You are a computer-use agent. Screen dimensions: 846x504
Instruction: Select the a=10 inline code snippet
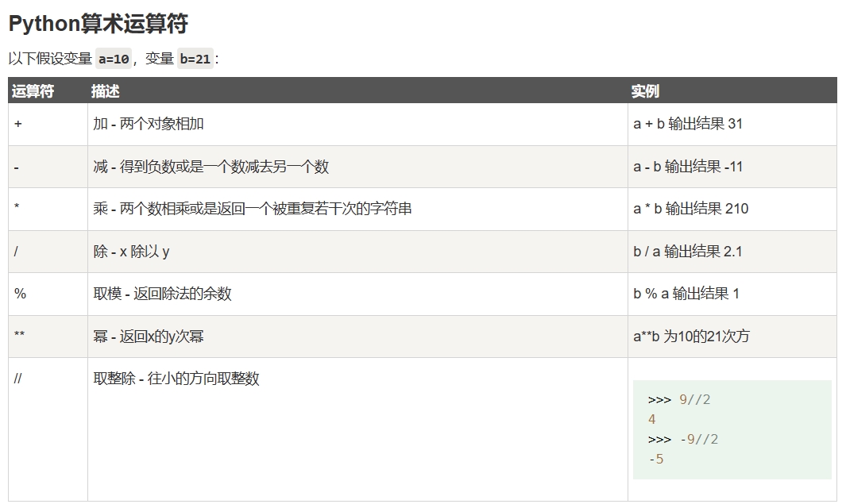(x=114, y=59)
